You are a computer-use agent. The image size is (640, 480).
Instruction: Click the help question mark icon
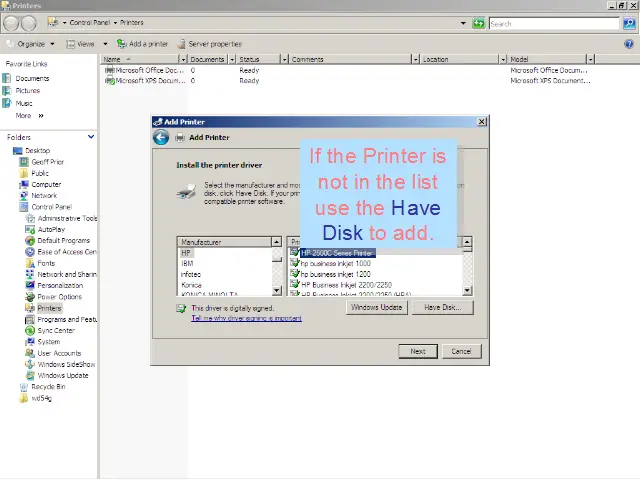pyautogui.click(x=629, y=44)
